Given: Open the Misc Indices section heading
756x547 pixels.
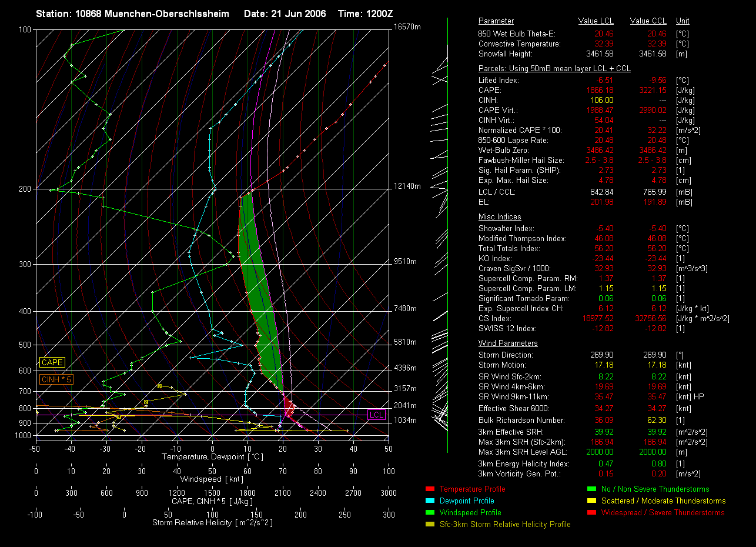Looking at the screenshot, I should pos(500,217).
